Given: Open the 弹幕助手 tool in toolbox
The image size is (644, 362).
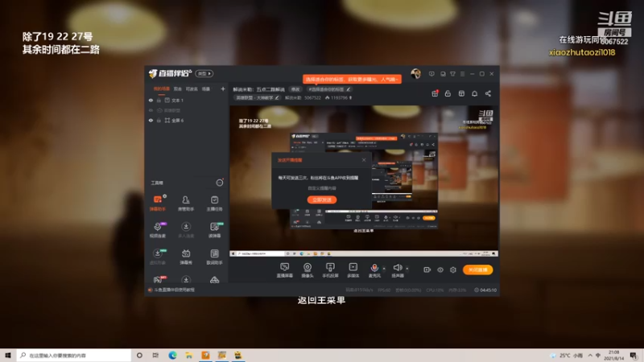Looking at the screenshot, I should coord(158,203).
